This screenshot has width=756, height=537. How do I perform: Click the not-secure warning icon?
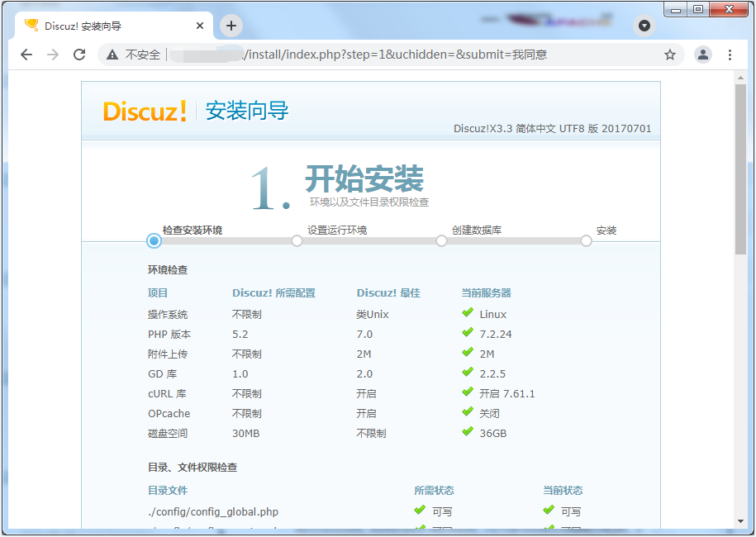112,55
